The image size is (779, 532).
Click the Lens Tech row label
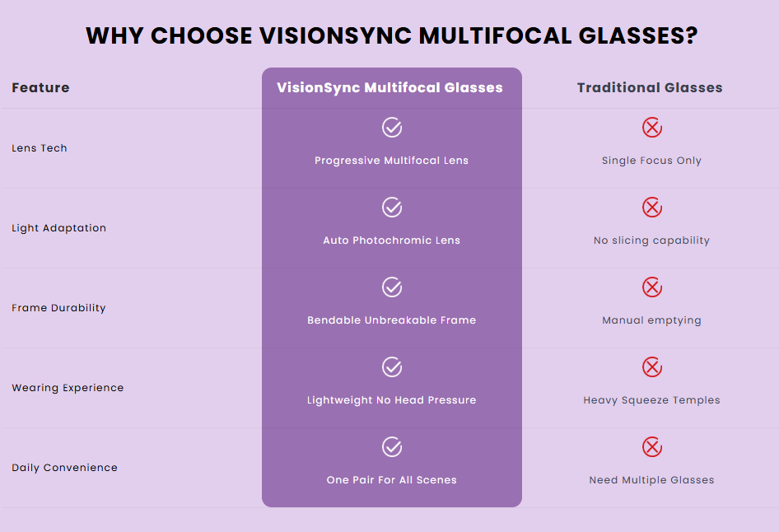click(40, 148)
